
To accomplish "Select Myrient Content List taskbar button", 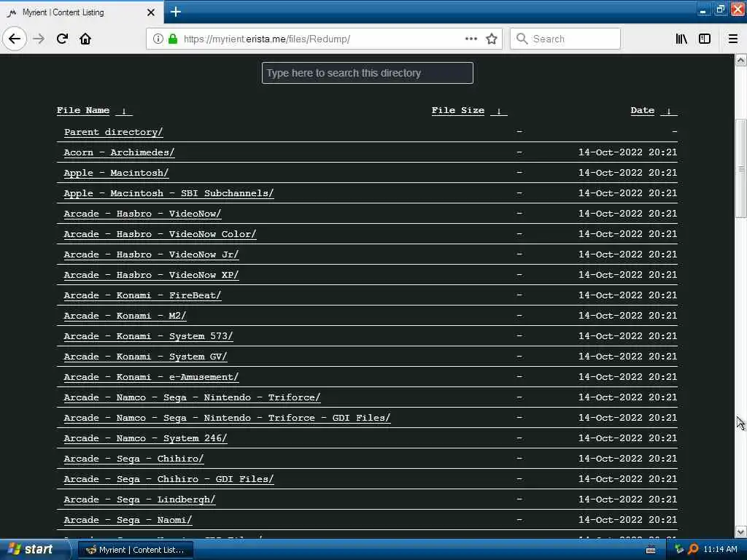I will tap(135, 550).
